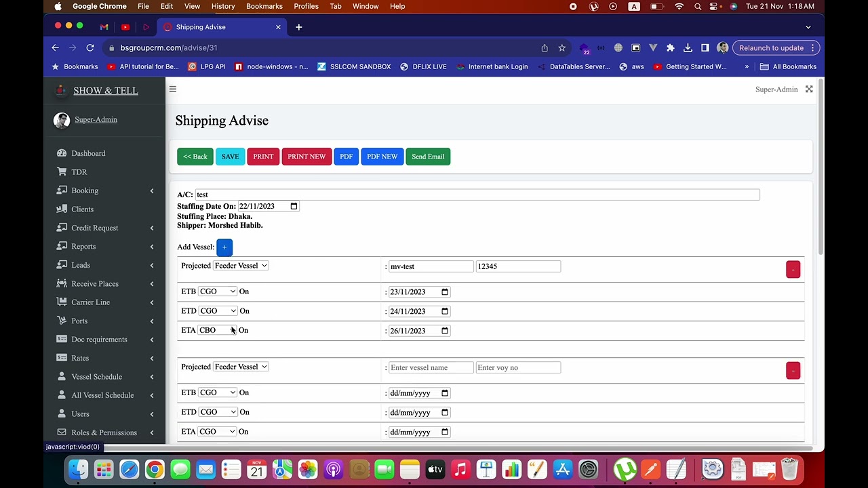The width and height of the screenshot is (868, 488).
Task: Expand the Credit Request menu arrow
Action: click(152, 228)
